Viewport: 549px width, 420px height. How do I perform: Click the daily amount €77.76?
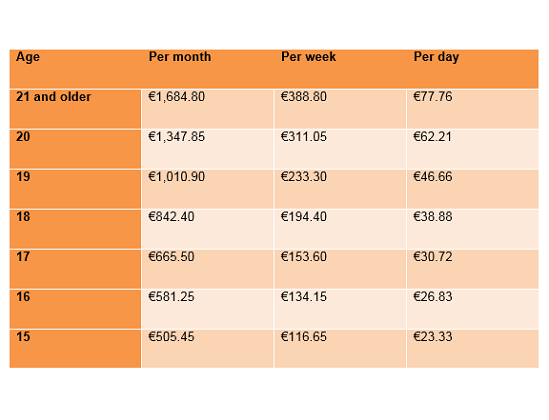tap(433, 97)
